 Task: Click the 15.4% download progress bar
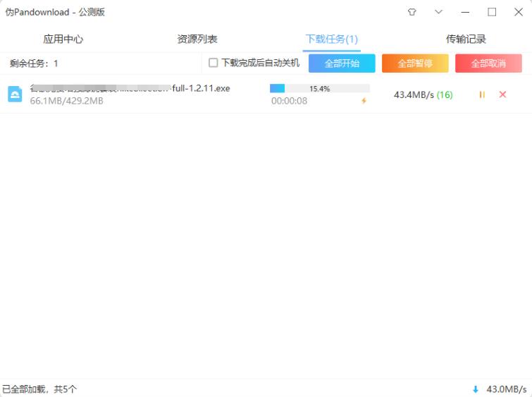[x=320, y=88]
